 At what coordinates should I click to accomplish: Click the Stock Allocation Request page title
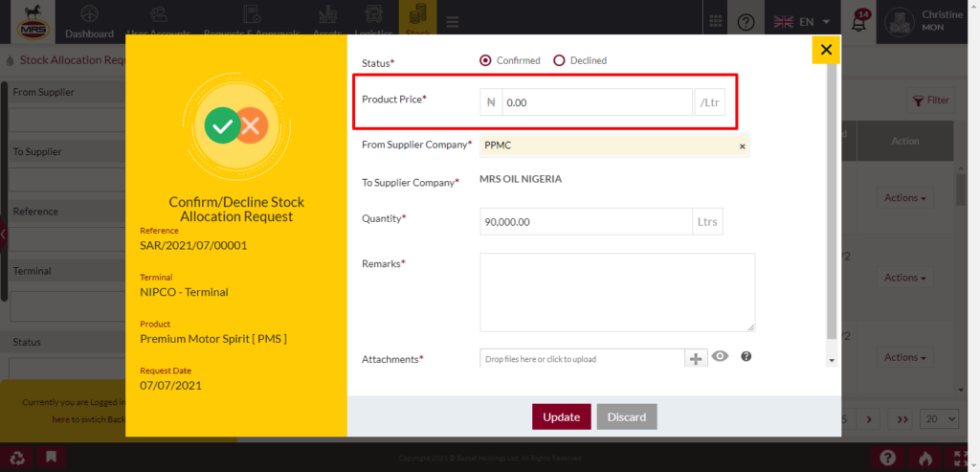(x=74, y=60)
